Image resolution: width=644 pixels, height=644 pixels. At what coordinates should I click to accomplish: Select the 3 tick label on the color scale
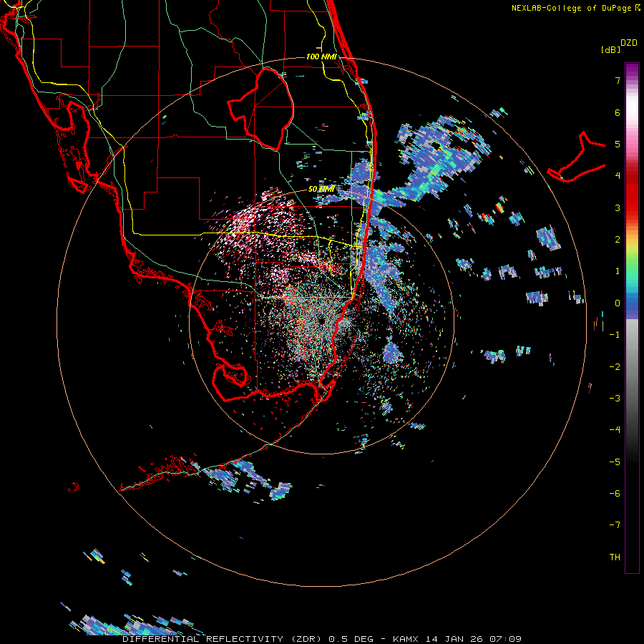point(618,208)
